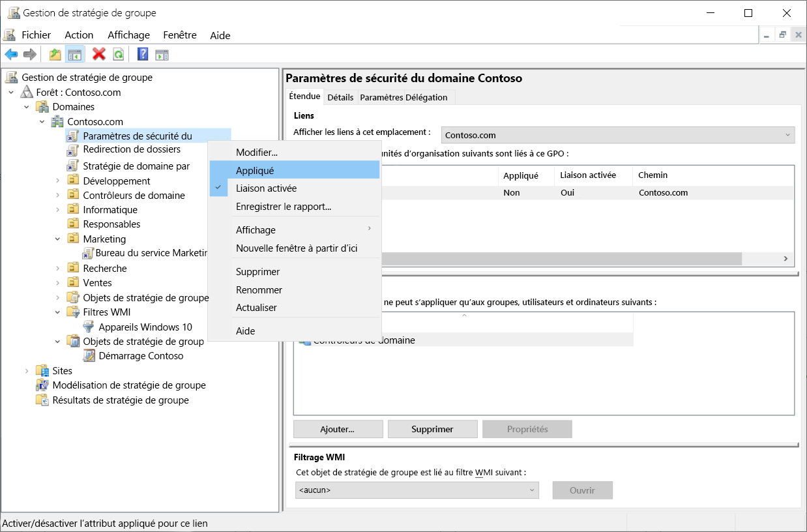Switch to the Détails tab
Viewport: 807px width, 532px height.
click(x=340, y=96)
